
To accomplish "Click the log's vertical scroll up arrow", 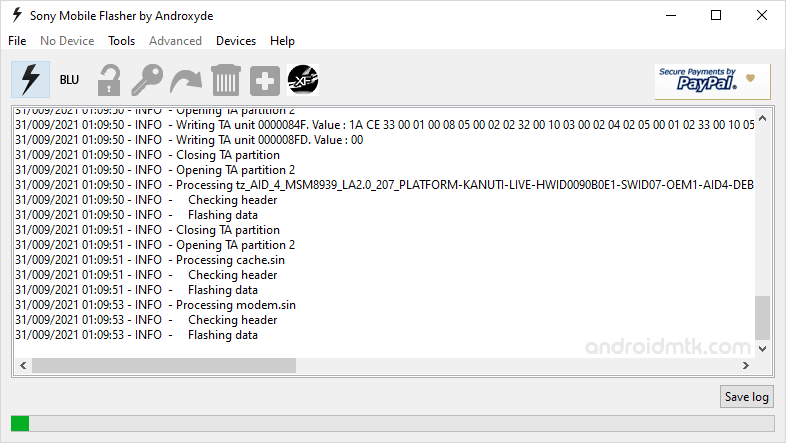I will click(x=762, y=119).
